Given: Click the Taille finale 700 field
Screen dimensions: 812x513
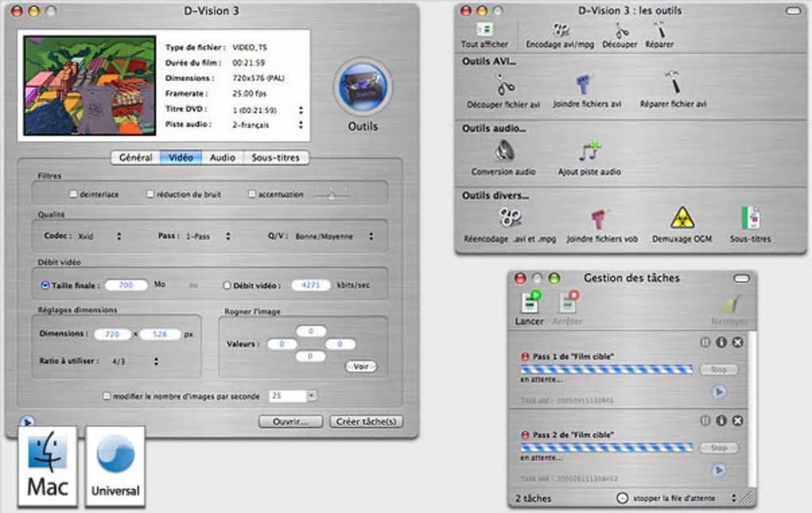Looking at the screenshot, I should 126,285.
